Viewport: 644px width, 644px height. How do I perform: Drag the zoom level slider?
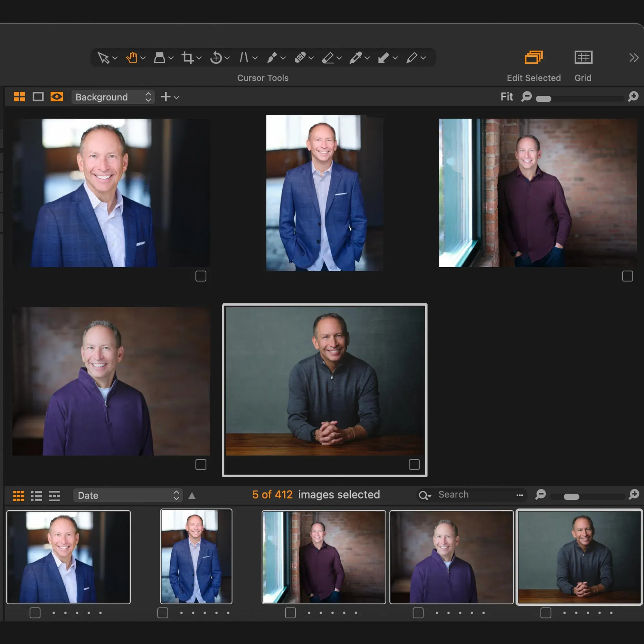click(x=543, y=97)
